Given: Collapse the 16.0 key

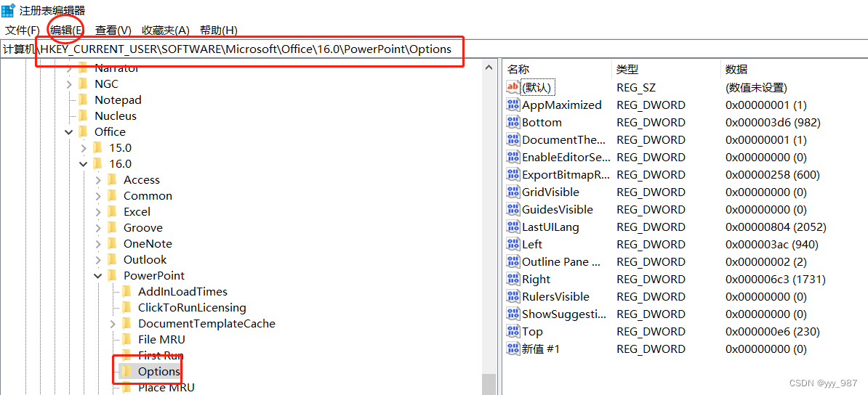Looking at the screenshot, I should 83,164.
